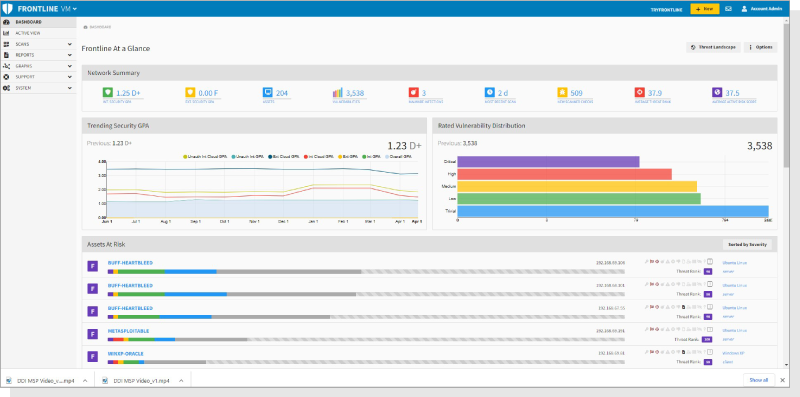Click F grade badge for METASPLOITABLE
This screenshot has height=397, width=800.
tap(92, 334)
